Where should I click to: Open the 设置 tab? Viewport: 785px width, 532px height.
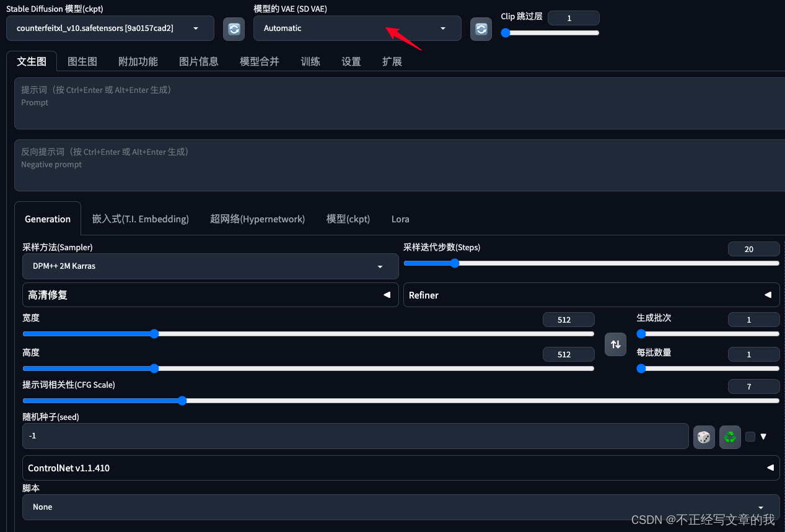351,61
